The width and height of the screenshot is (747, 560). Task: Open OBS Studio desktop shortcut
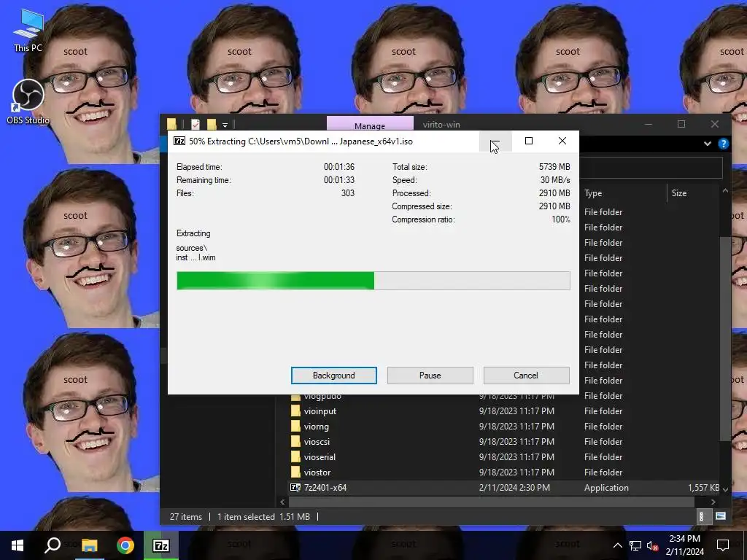click(28, 101)
